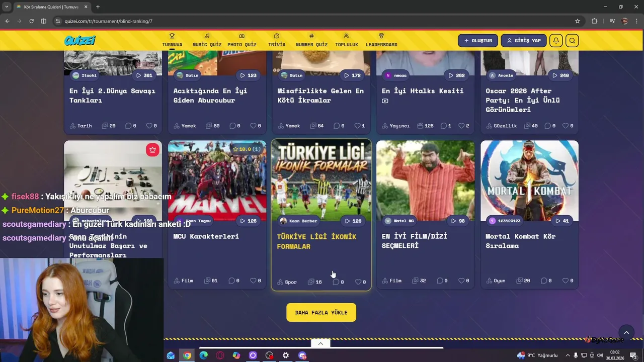Click scroll-to-top arrow button
The image size is (644, 362).
pyautogui.click(x=626, y=333)
